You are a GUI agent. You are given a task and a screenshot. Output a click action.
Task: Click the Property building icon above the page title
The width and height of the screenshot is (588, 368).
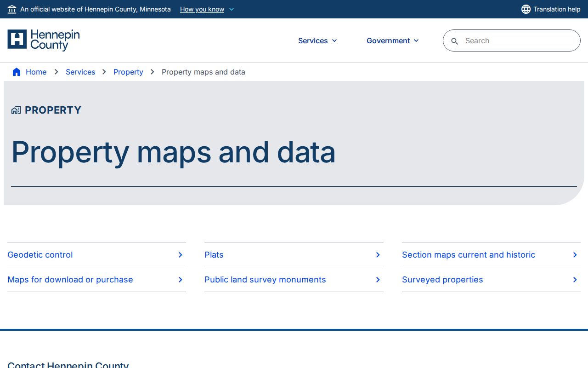16,110
